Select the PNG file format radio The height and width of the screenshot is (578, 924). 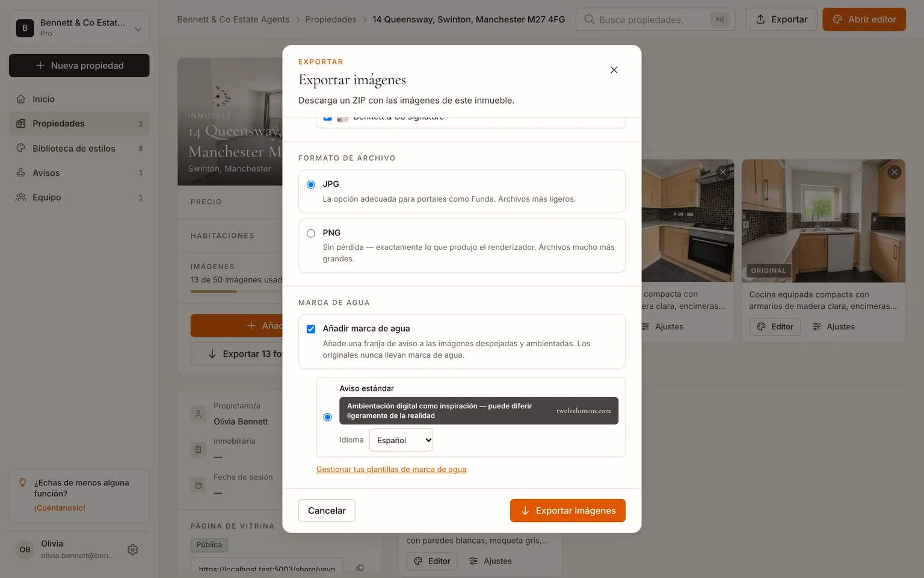click(311, 234)
